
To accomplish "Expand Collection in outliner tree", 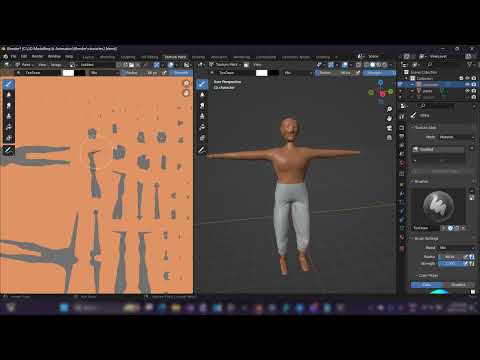I will 406,78.
